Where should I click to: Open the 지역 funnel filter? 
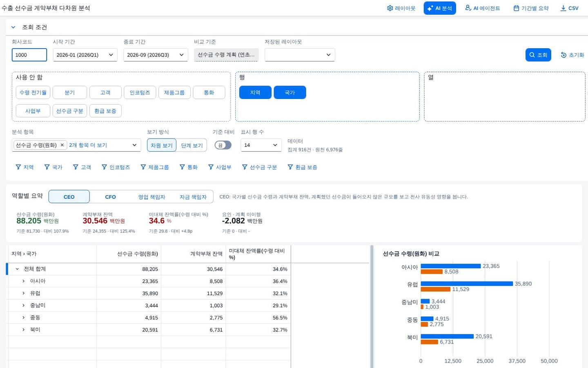(24, 167)
